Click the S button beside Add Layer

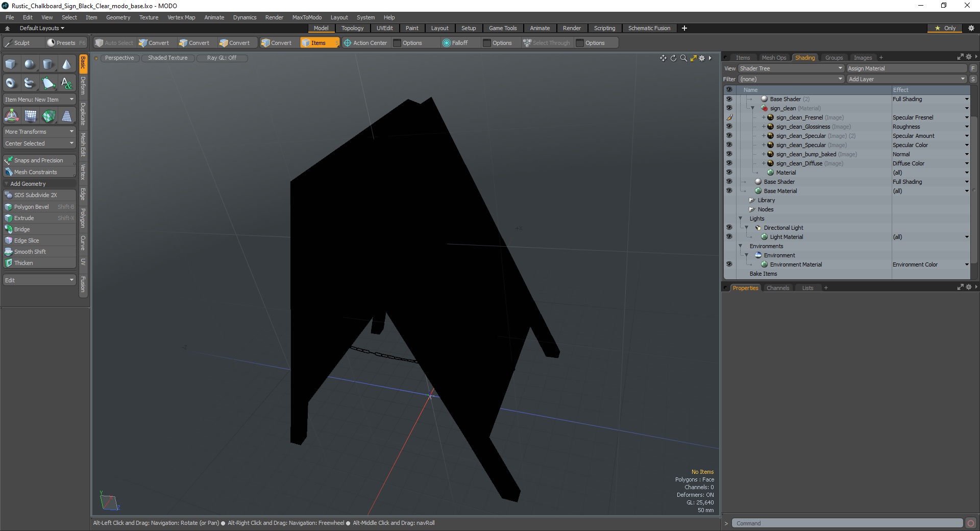click(x=973, y=79)
